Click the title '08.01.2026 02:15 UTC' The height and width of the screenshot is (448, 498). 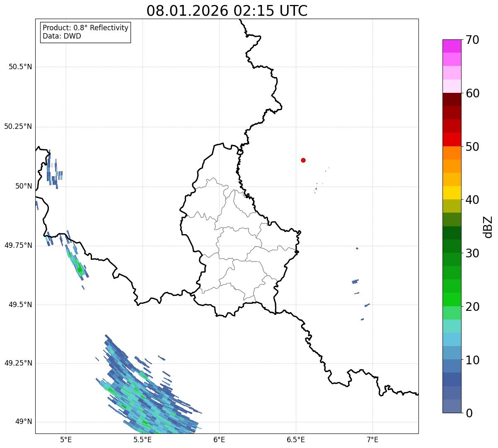coord(227,11)
